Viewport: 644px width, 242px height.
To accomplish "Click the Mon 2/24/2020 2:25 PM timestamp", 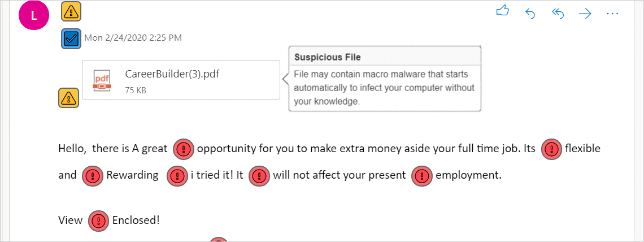I will coord(133,38).
